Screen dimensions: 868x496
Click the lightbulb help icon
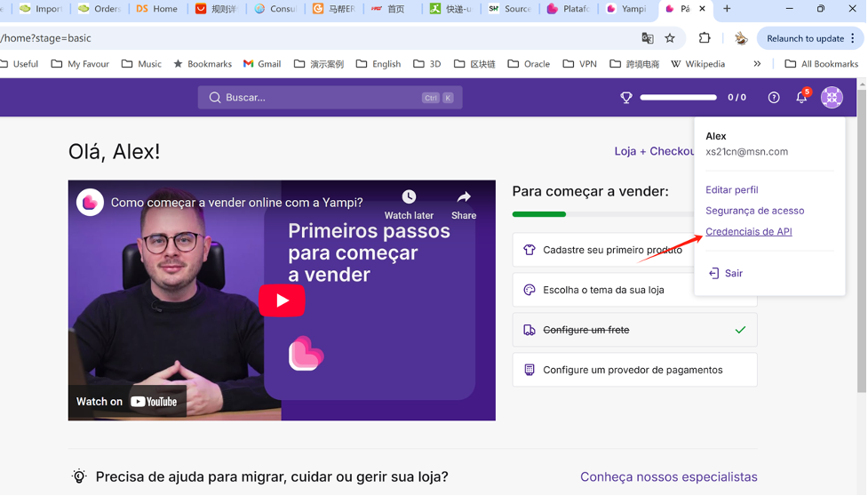coord(79,476)
